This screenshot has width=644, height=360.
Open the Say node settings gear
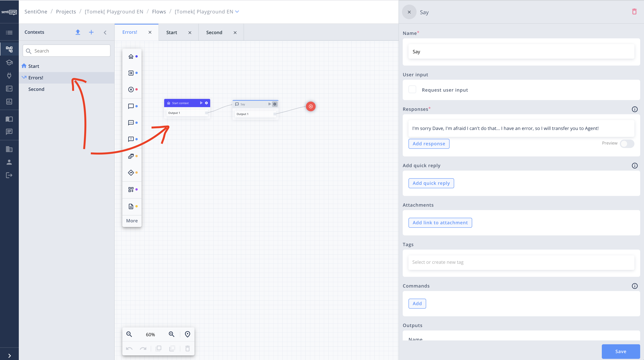275,104
